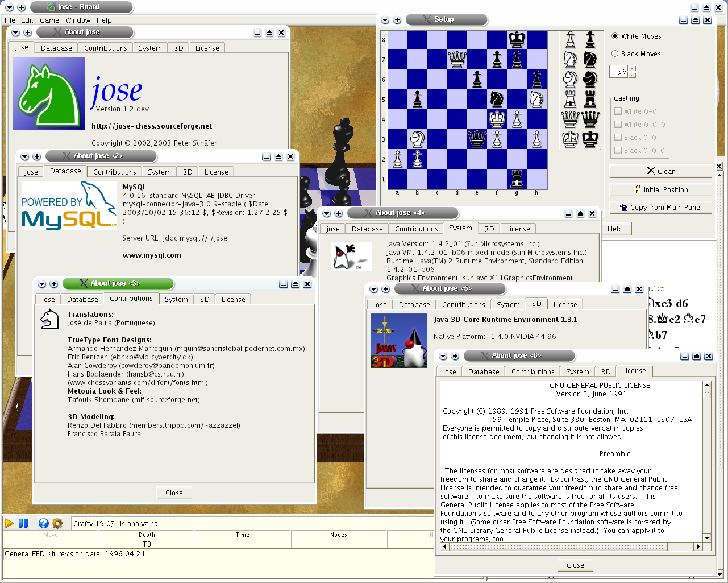Click white queen on d7 in Setup board
Screen dimensions: 728x583
click(x=457, y=59)
